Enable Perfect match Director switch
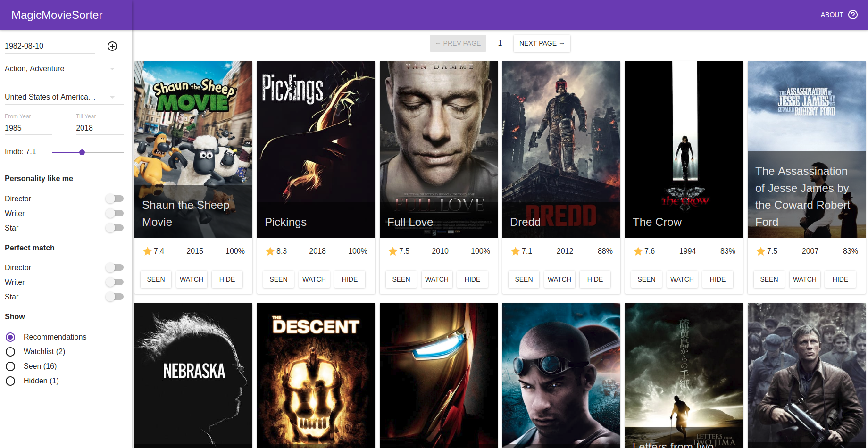 [115, 267]
